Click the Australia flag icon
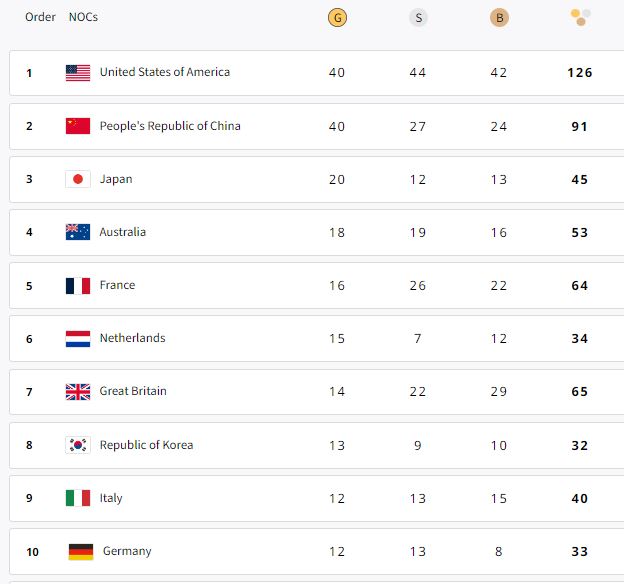The image size is (624, 584). point(78,232)
